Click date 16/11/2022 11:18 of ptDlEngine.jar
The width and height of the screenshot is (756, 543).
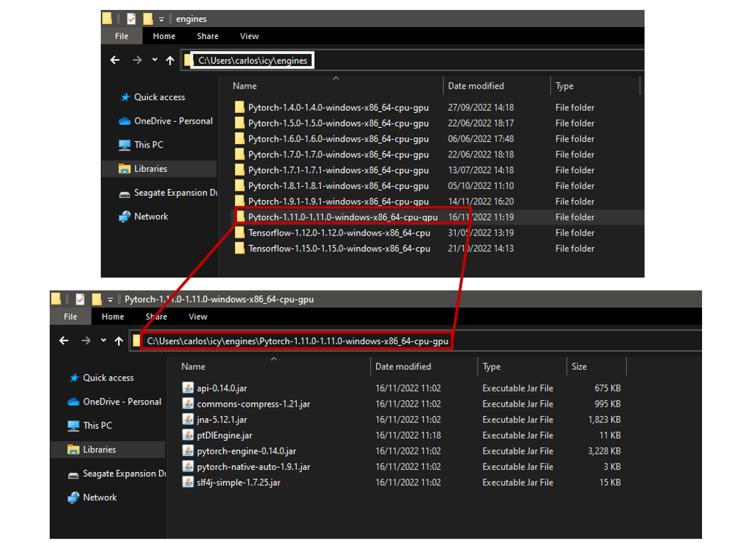click(408, 435)
